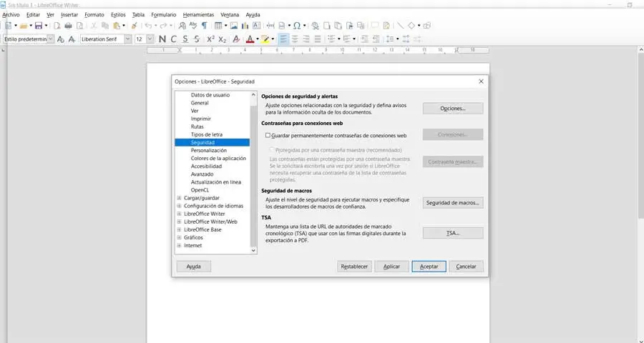This screenshot has width=644, height=343.
Task: Select Personalización in options tree
Action: tap(209, 151)
